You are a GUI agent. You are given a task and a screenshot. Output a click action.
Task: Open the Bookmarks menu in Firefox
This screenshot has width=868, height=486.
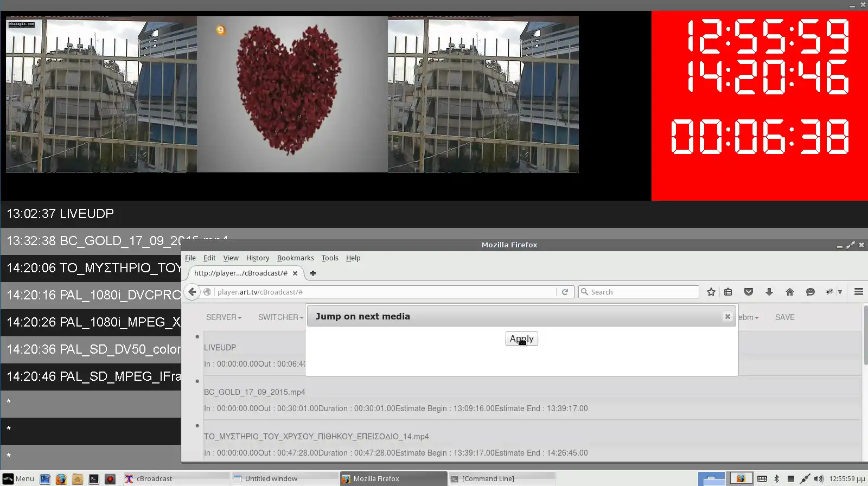coord(296,258)
